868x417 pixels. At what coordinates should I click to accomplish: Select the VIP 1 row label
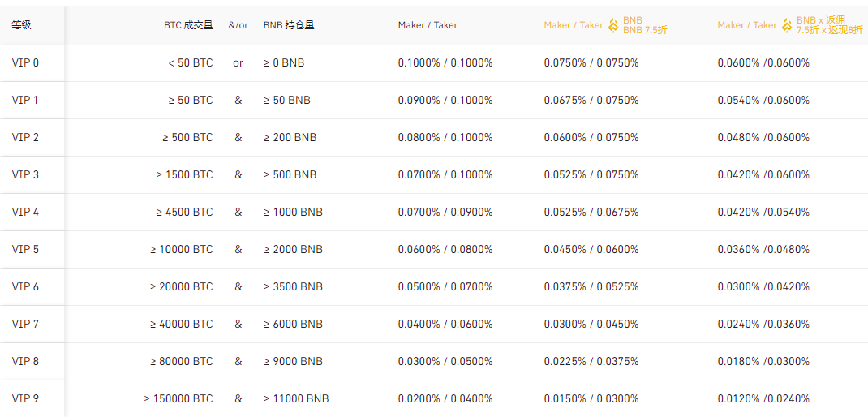click(x=25, y=100)
